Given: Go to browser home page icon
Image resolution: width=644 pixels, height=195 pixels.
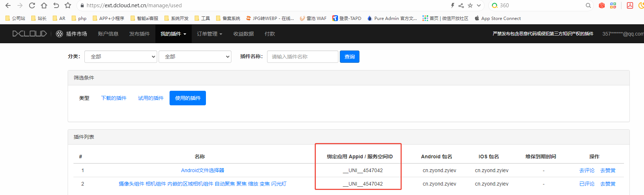Looking at the screenshot, I should (44, 5).
